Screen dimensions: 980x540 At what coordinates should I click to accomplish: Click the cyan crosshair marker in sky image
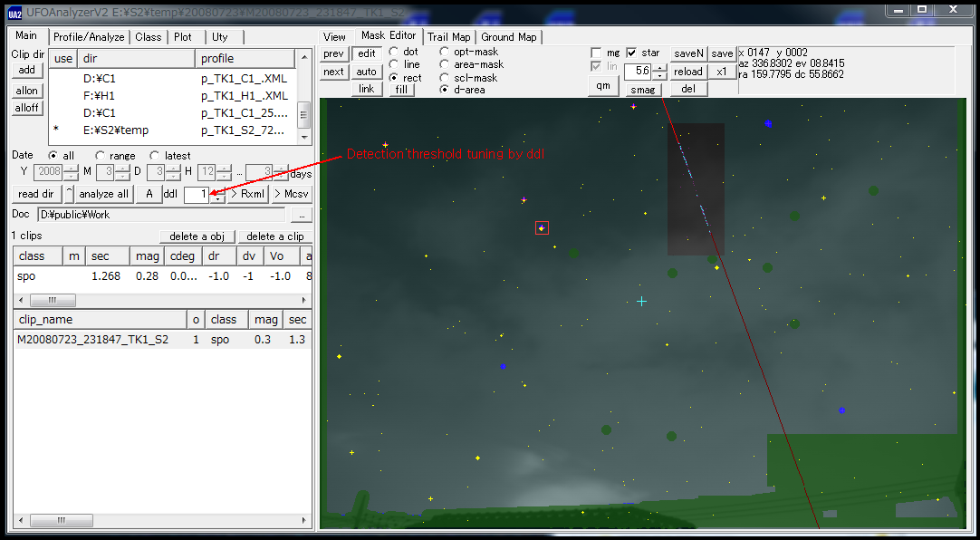click(x=641, y=301)
